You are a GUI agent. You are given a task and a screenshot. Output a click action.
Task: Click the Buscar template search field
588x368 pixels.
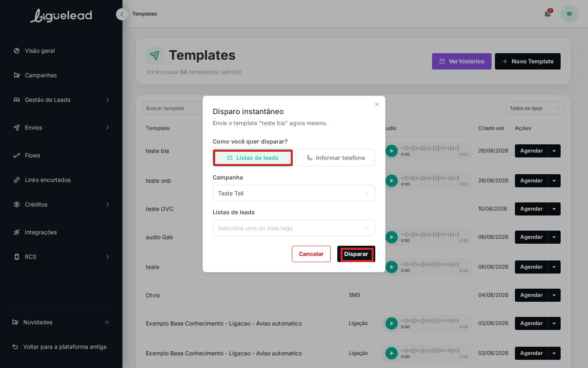173,108
